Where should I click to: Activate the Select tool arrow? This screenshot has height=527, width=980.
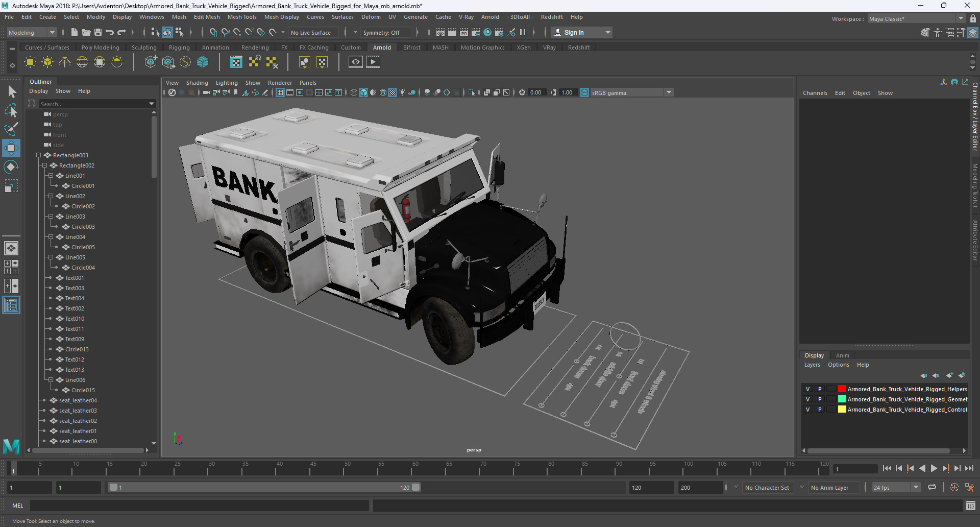click(11, 92)
